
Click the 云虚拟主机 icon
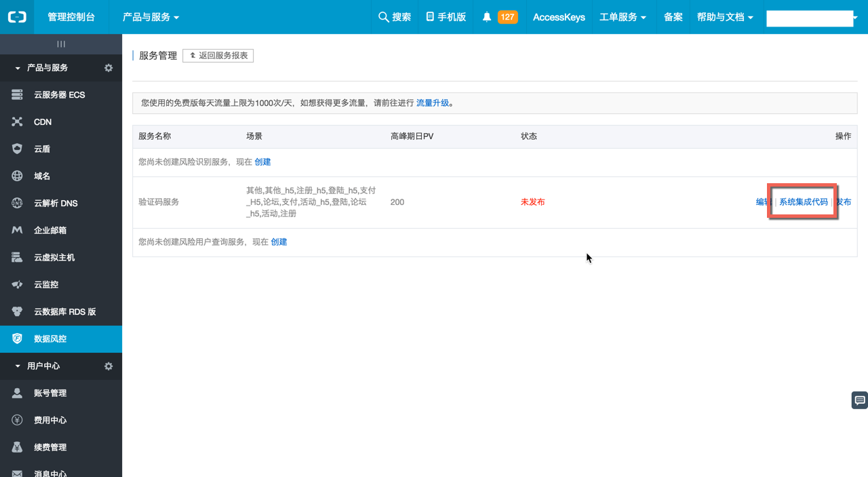pyautogui.click(x=17, y=257)
